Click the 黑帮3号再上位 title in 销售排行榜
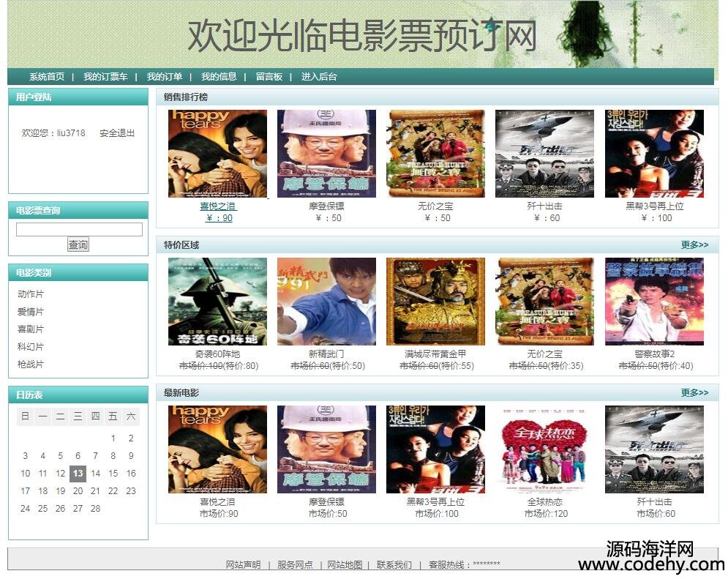Screen dimensions: 728x579 coord(655,206)
